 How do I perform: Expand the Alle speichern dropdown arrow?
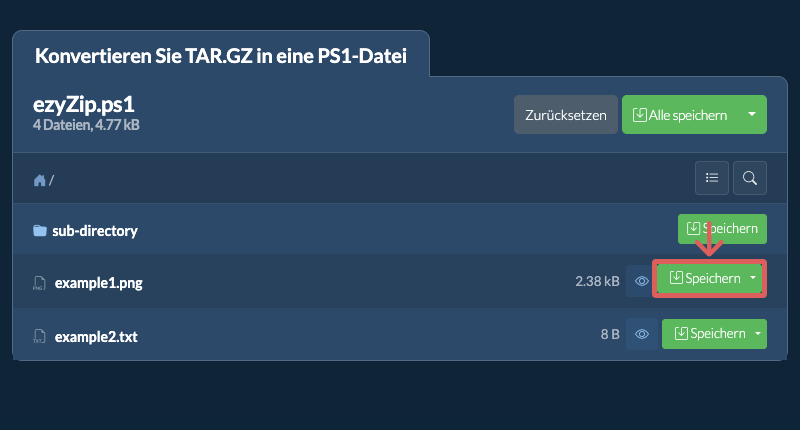pyautogui.click(x=752, y=114)
